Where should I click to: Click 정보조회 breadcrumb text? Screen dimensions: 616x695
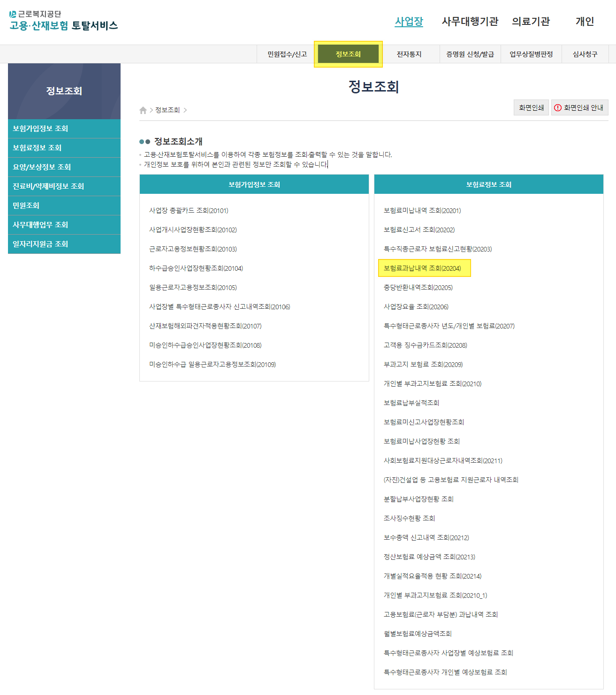point(167,110)
